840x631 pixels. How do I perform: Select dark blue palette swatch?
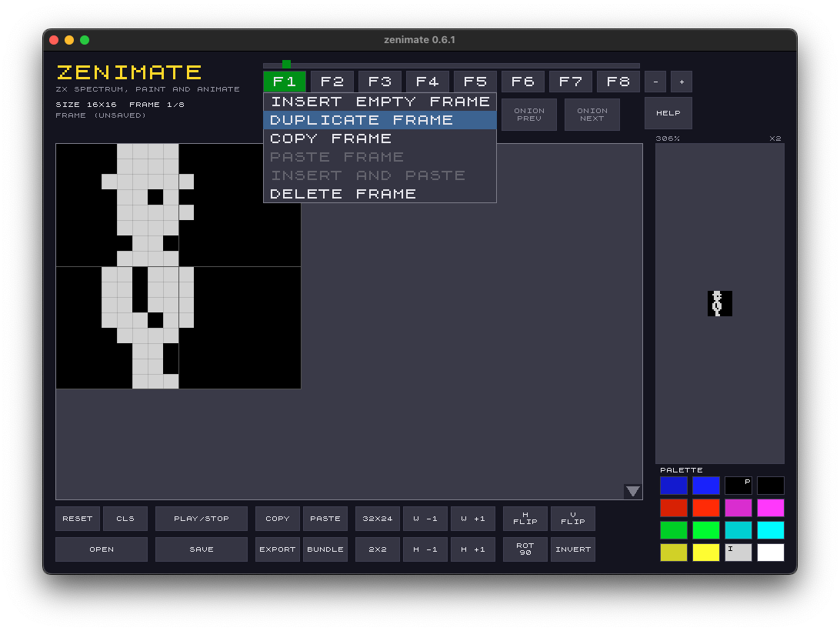point(673,486)
